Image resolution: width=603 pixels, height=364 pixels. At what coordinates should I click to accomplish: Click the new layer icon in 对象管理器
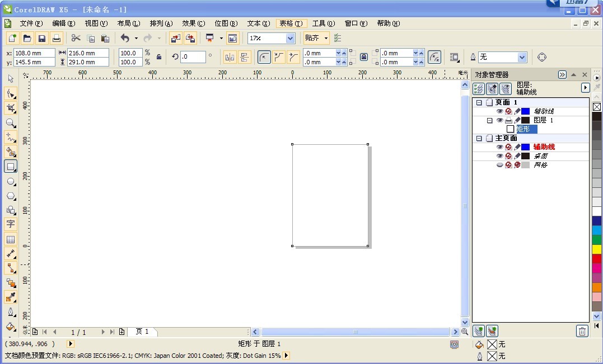pos(478,330)
